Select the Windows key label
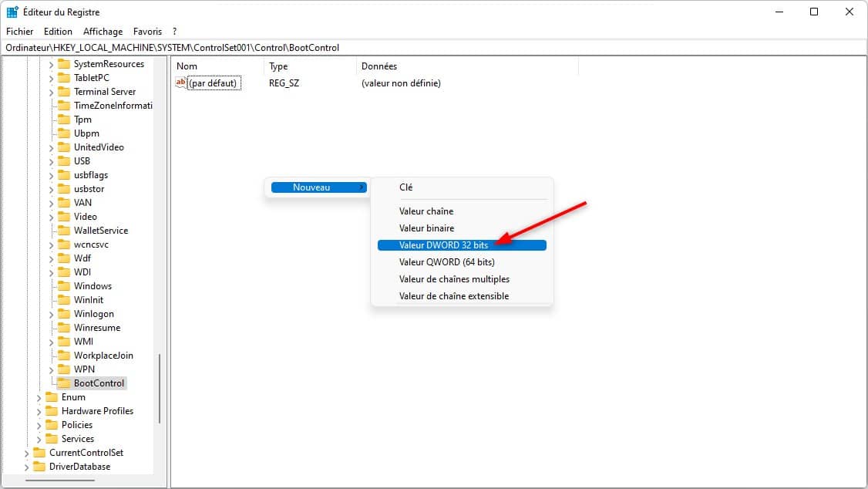The height and width of the screenshot is (489, 868). (x=93, y=285)
